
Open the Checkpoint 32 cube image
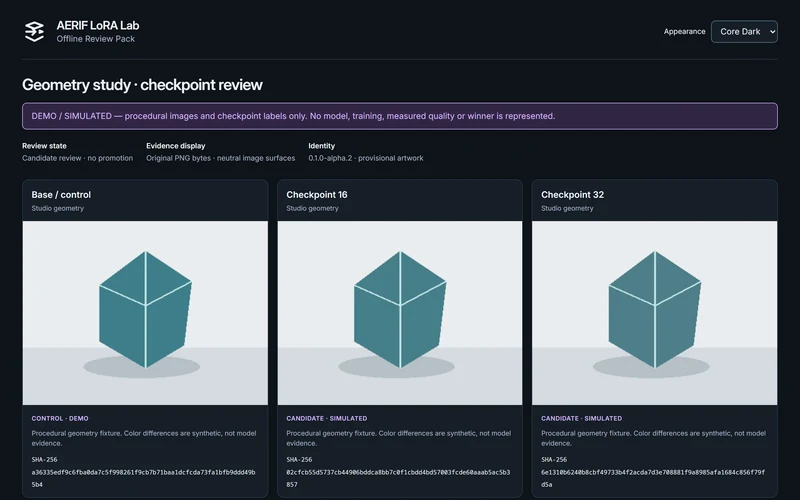click(x=655, y=313)
